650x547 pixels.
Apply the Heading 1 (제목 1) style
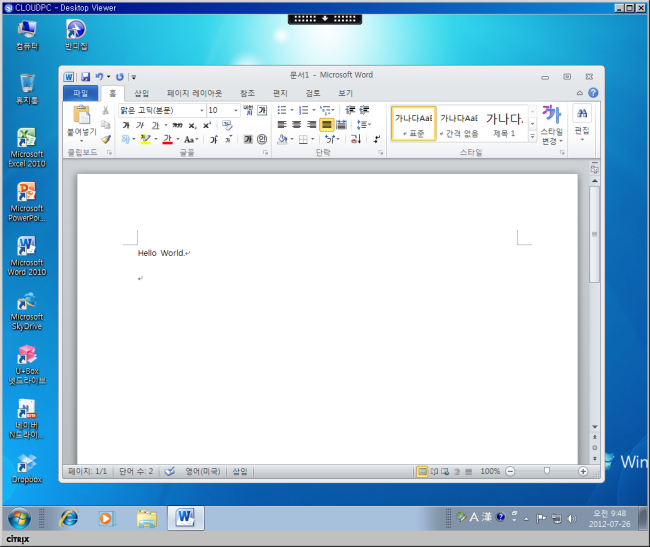(x=504, y=124)
